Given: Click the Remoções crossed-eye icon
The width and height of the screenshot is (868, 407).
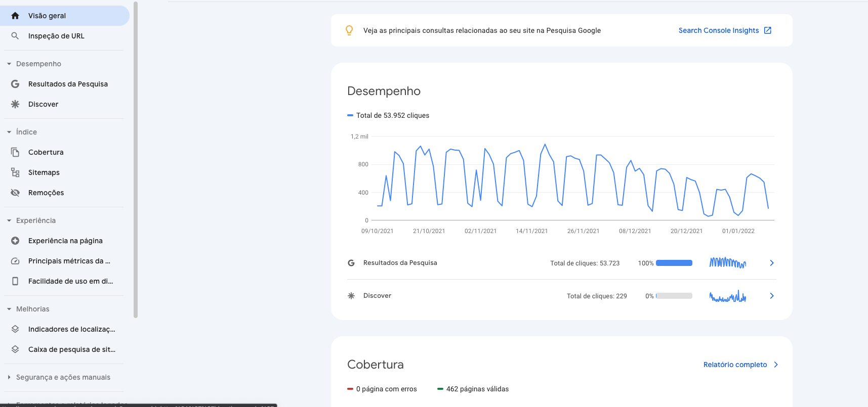Looking at the screenshot, I should pyautogui.click(x=15, y=193).
